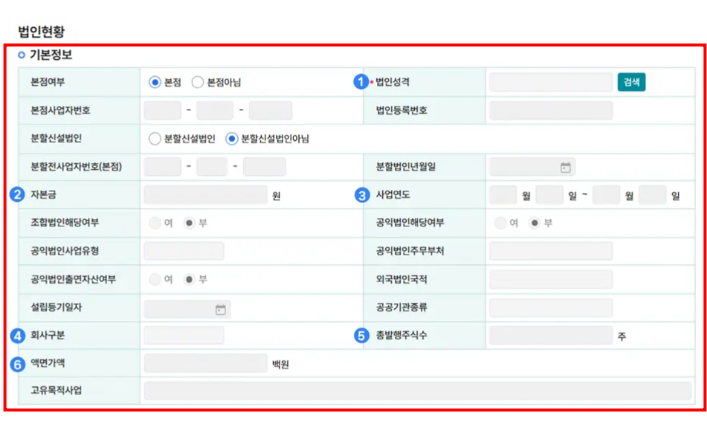The image size is (707, 421).
Task: Click the 본점여부 label
Action: pos(48,82)
